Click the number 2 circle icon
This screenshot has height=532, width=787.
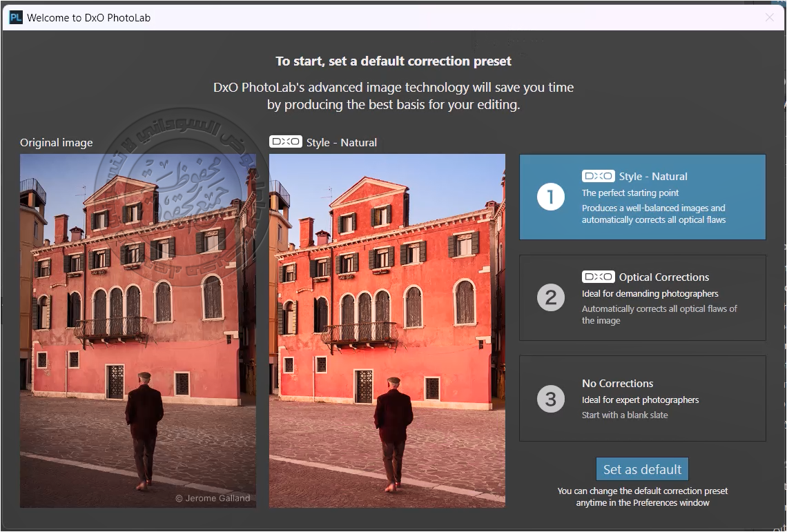pyautogui.click(x=551, y=297)
